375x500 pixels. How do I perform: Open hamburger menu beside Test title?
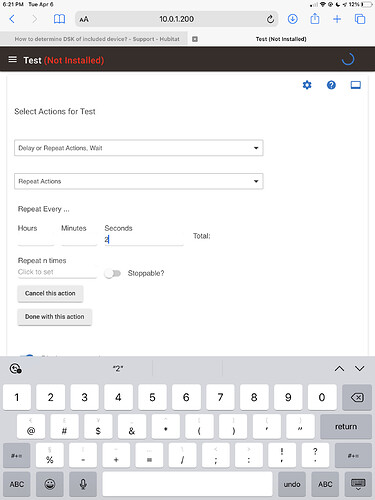click(x=12, y=59)
